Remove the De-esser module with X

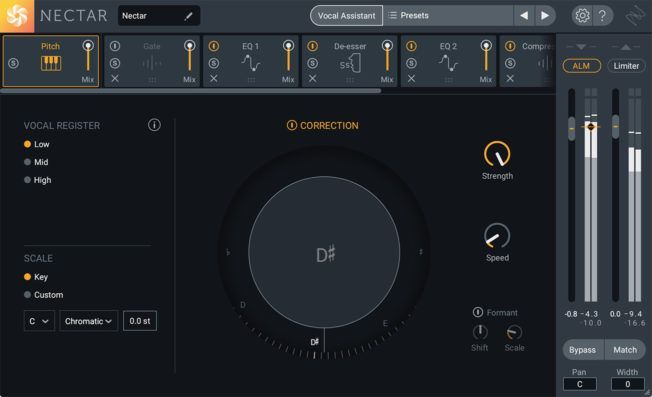pyautogui.click(x=313, y=79)
